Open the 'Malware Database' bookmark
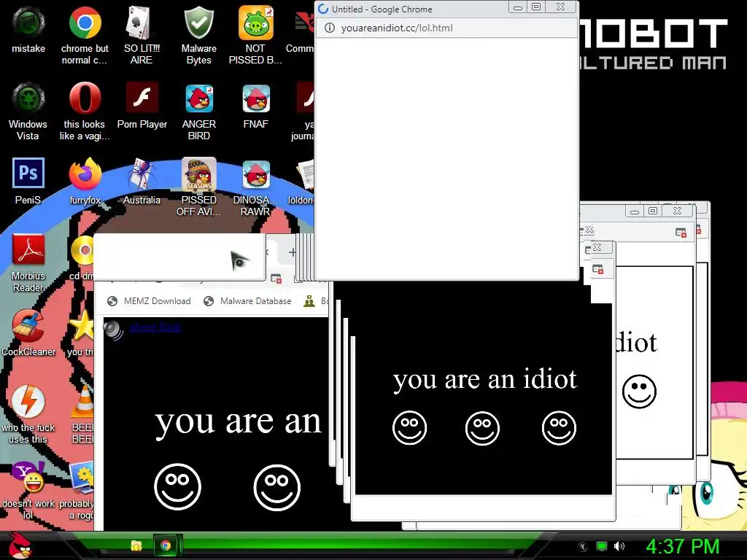 (x=247, y=301)
